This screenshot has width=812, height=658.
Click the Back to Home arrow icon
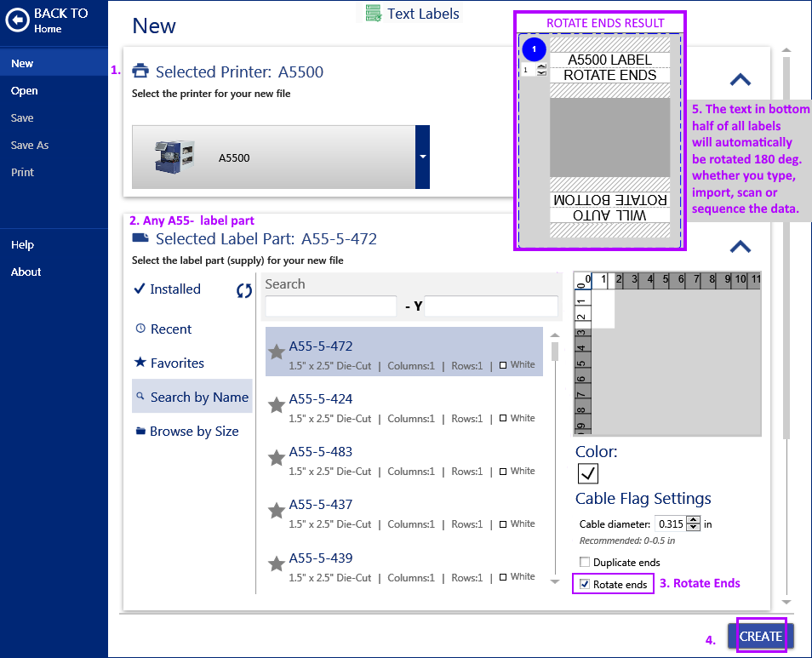tap(18, 20)
